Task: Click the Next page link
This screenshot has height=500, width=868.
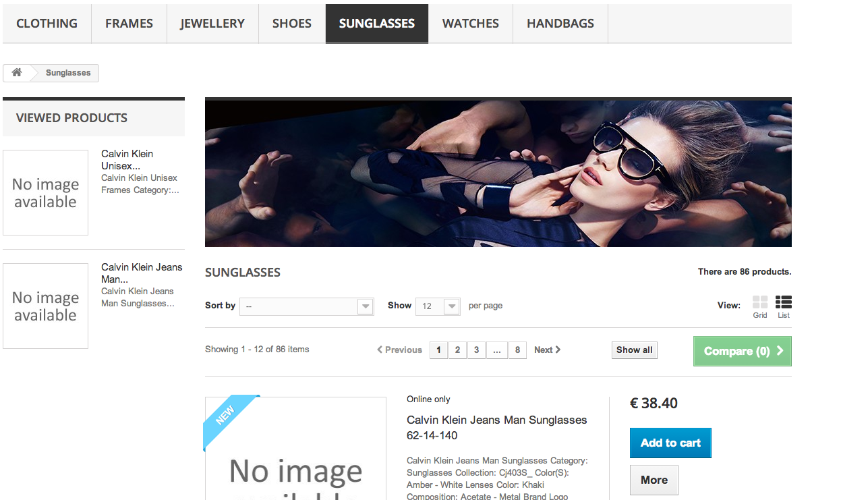Action: pyautogui.click(x=548, y=350)
